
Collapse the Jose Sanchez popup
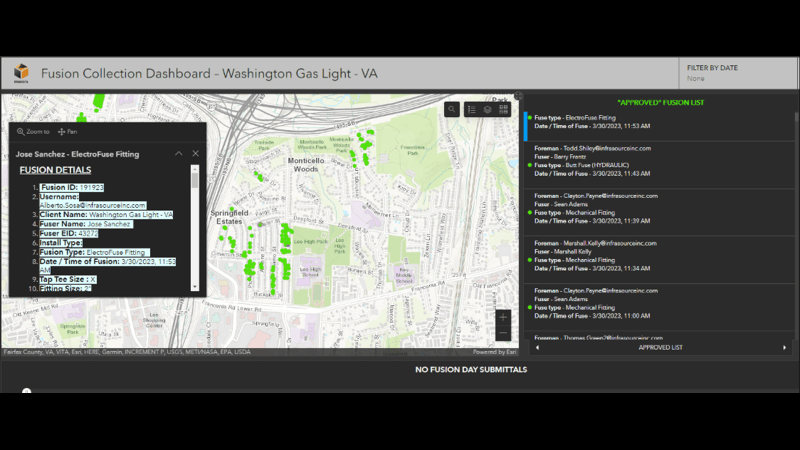[178, 154]
